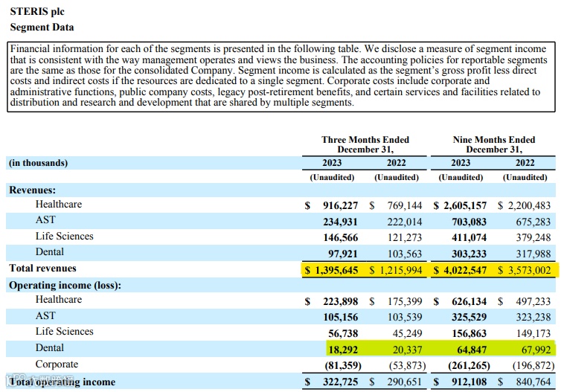Click total operating income 912,108

pyautogui.click(x=469, y=382)
